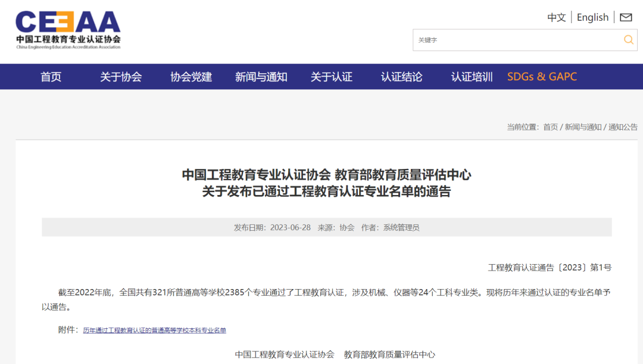Open the 协会党建 menu
Screen dimensions: 643x364
[x=191, y=77]
